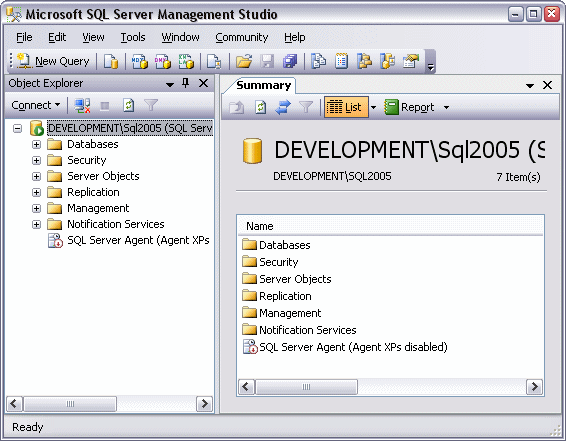Toggle Object Explorer auto-hide pin
Viewport: 566px width, 441px height.
pyautogui.click(x=186, y=83)
